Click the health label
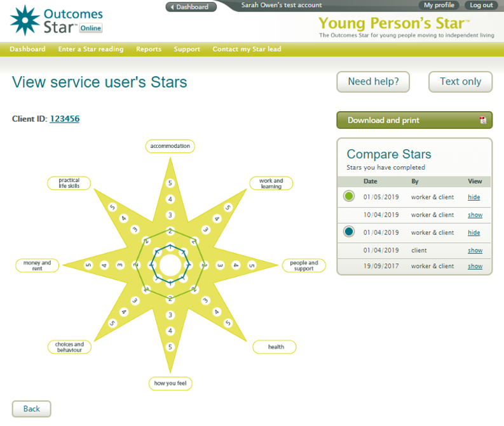 coord(275,347)
